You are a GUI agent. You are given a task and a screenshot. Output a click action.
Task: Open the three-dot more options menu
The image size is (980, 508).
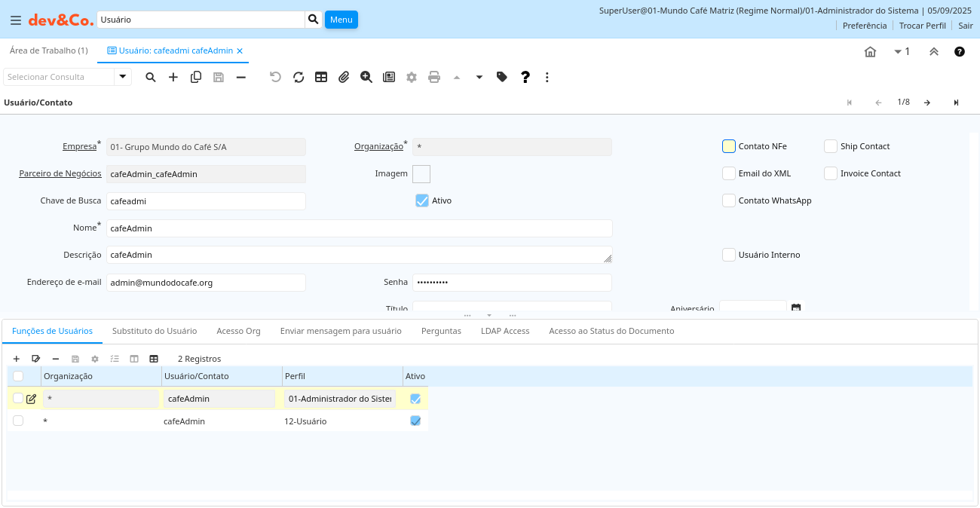pos(547,77)
